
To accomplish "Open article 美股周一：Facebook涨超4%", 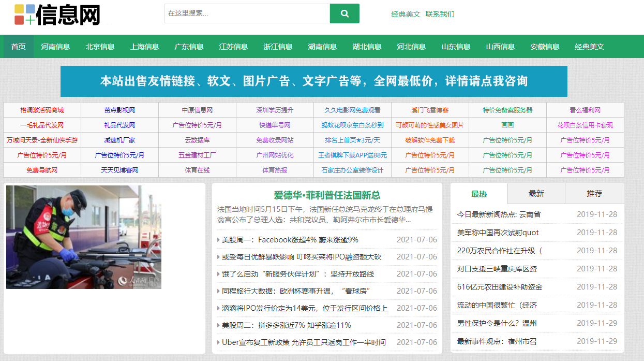I will pyautogui.click(x=290, y=240).
